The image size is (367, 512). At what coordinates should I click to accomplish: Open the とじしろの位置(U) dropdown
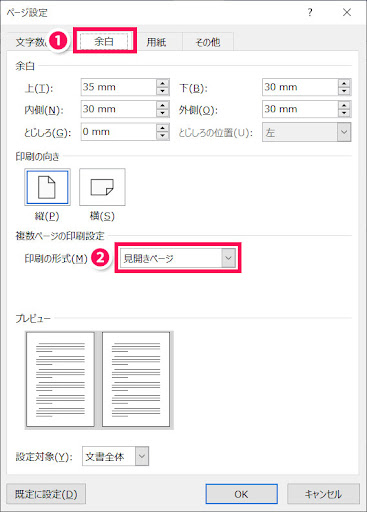tap(307, 132)
